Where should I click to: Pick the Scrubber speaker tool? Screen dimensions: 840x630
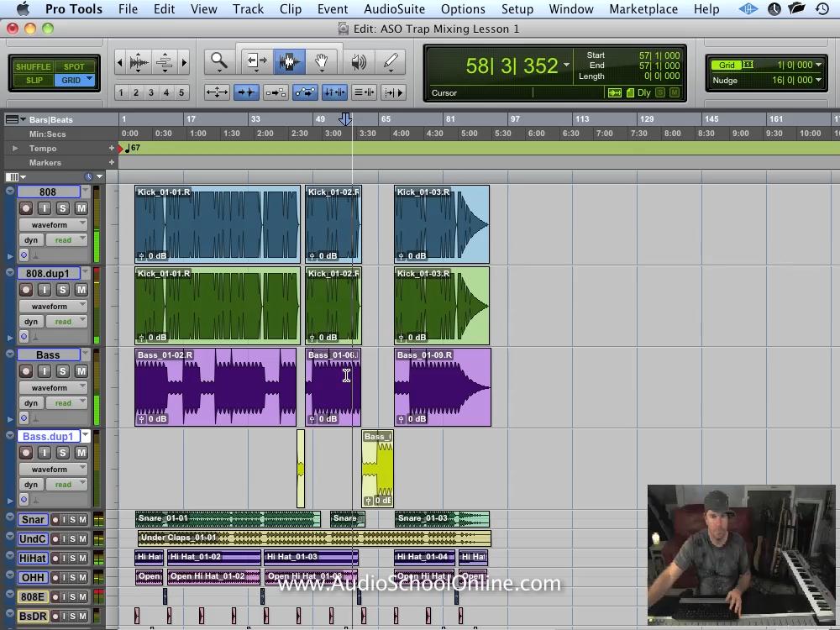click(359, 61)
